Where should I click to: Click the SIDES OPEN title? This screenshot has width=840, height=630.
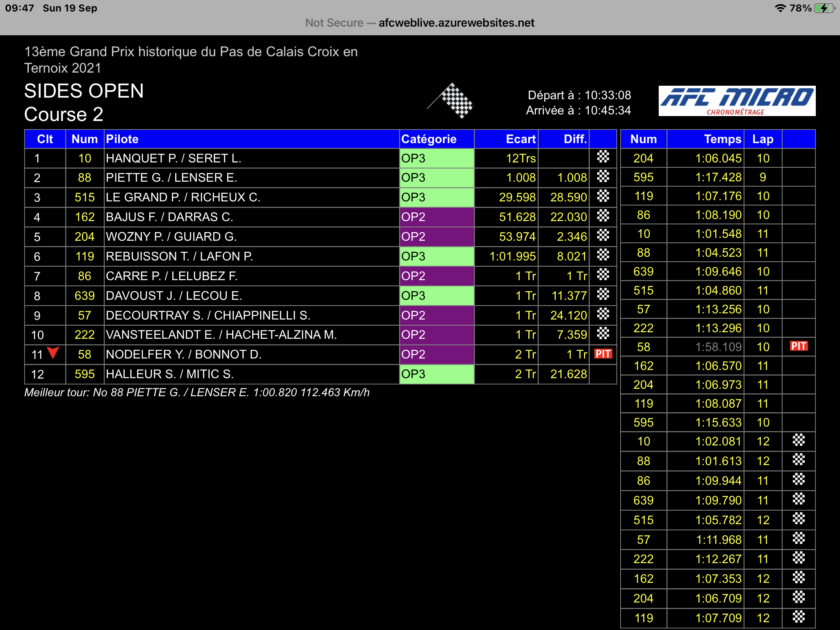84,91
